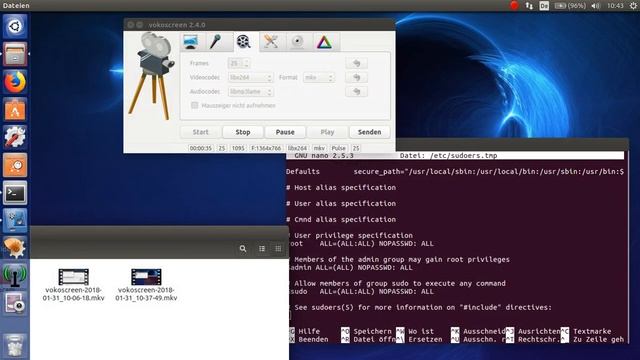Click the secure_path Defaults line in nano

[x=455, y=171]
